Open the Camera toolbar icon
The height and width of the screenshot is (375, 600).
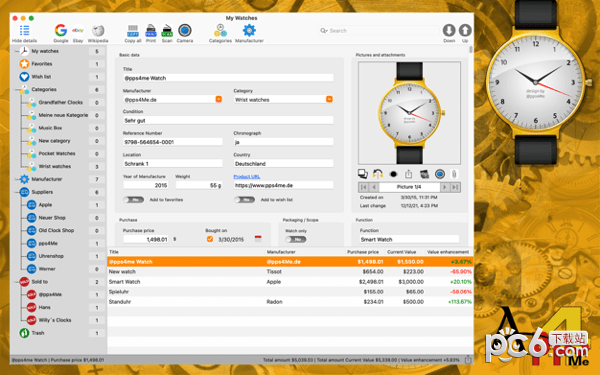pyautogui.click(x=185, y=30)
